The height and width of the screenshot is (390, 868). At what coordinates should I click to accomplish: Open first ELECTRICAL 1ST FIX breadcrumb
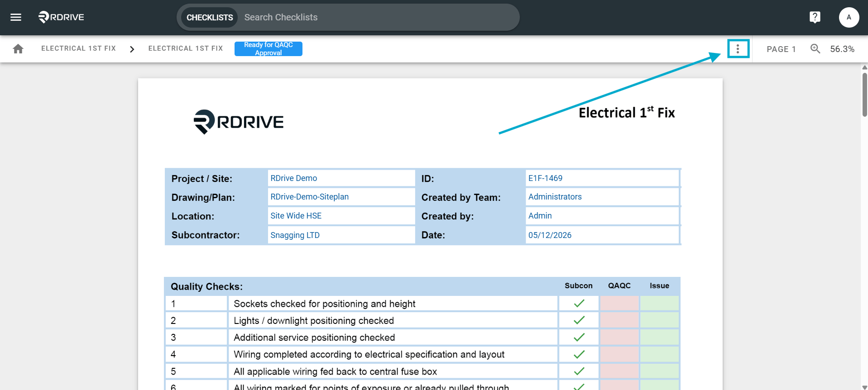pos(78,48)
